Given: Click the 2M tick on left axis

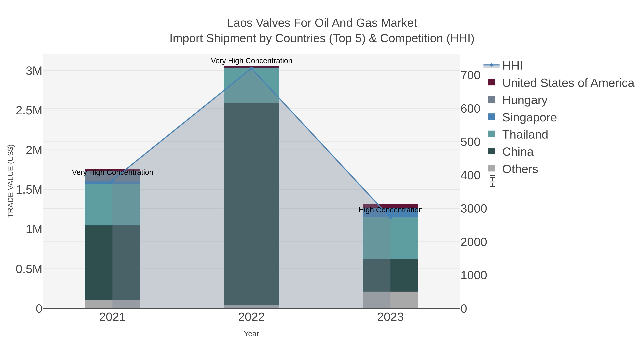Looking at the screenshot, I should coord(34,150).
